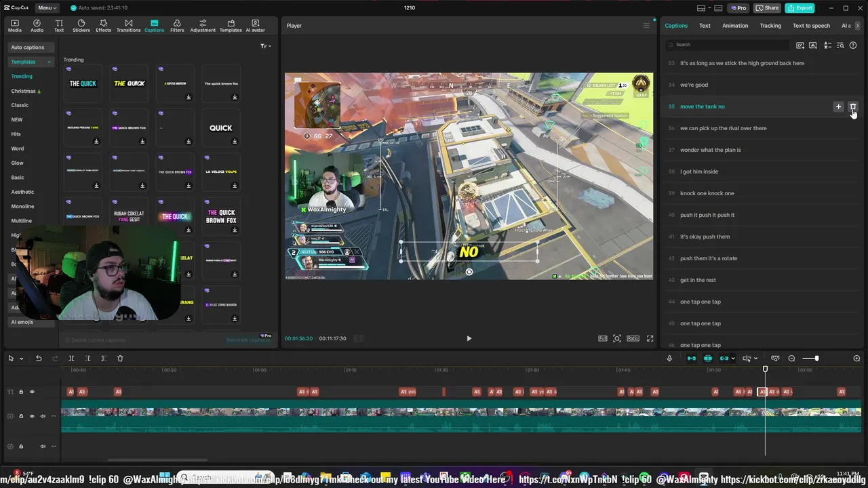868x488 pixels.
Task: Lock the main video track
Action: coord(21,416)
